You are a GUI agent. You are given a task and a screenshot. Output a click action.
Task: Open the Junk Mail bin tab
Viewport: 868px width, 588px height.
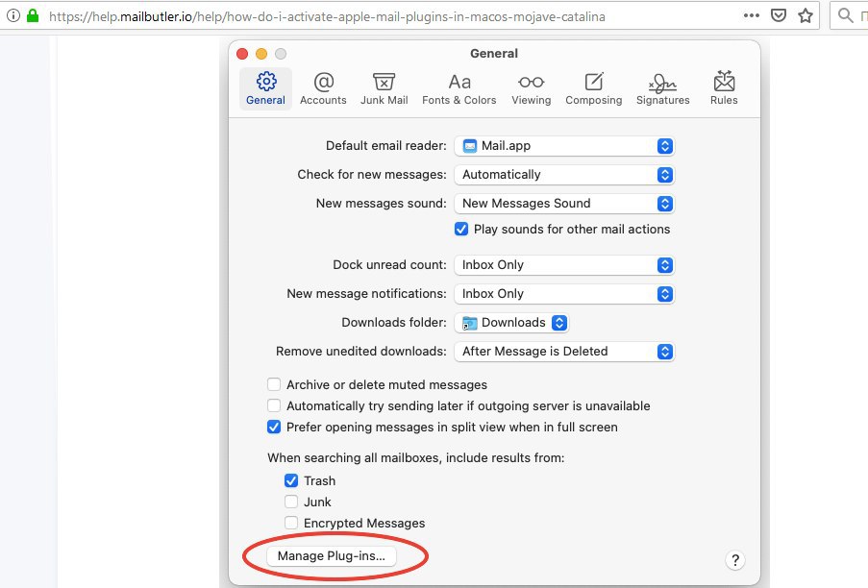pos(384,88)
